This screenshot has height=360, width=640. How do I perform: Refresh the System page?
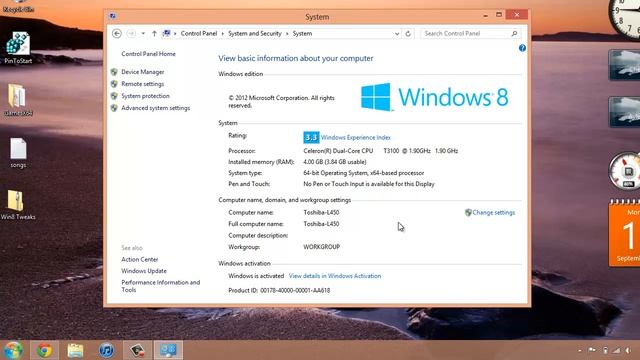(408, 34)
